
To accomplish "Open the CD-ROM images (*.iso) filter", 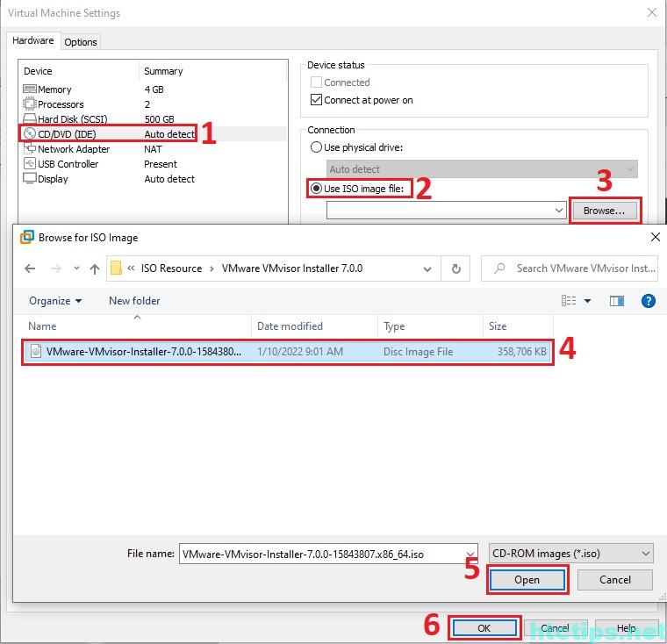I will [570, 554].
